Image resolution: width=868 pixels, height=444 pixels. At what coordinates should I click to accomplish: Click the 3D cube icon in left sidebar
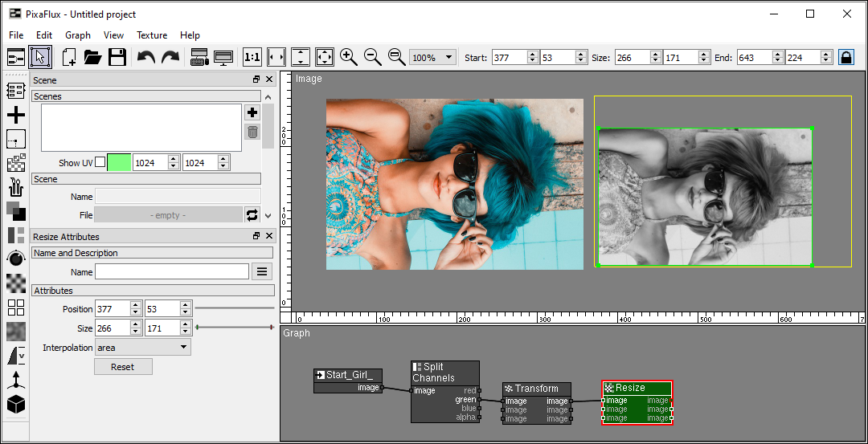(x=16, y=405)
